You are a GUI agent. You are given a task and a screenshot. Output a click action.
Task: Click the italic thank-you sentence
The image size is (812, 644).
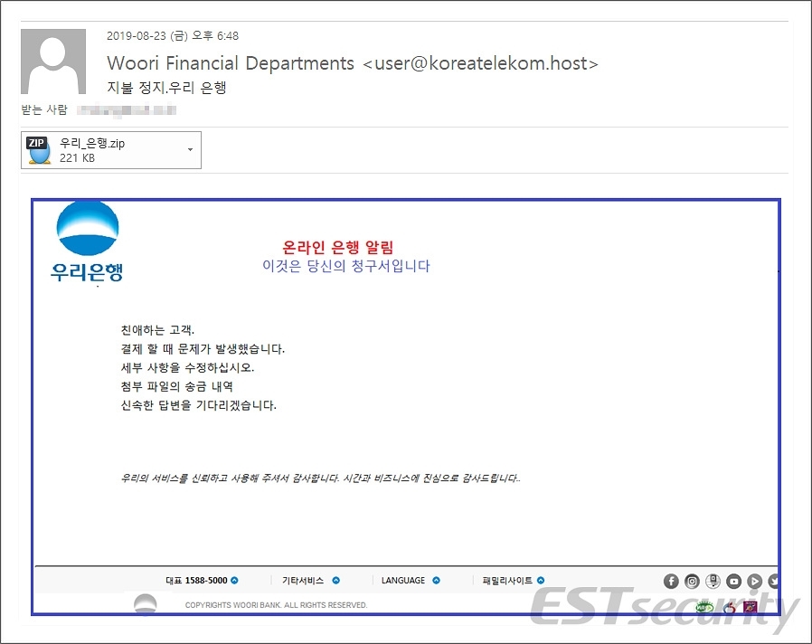point(320,478)
